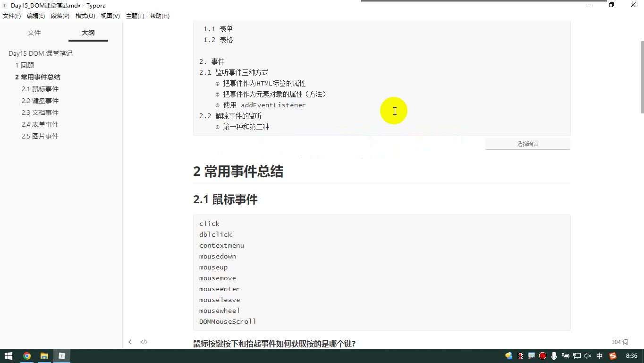Click the bold 鼠标按键按下和抬起事件 paragraph
Viewport: 644px width, 363px height.
(x=274, y=344)
